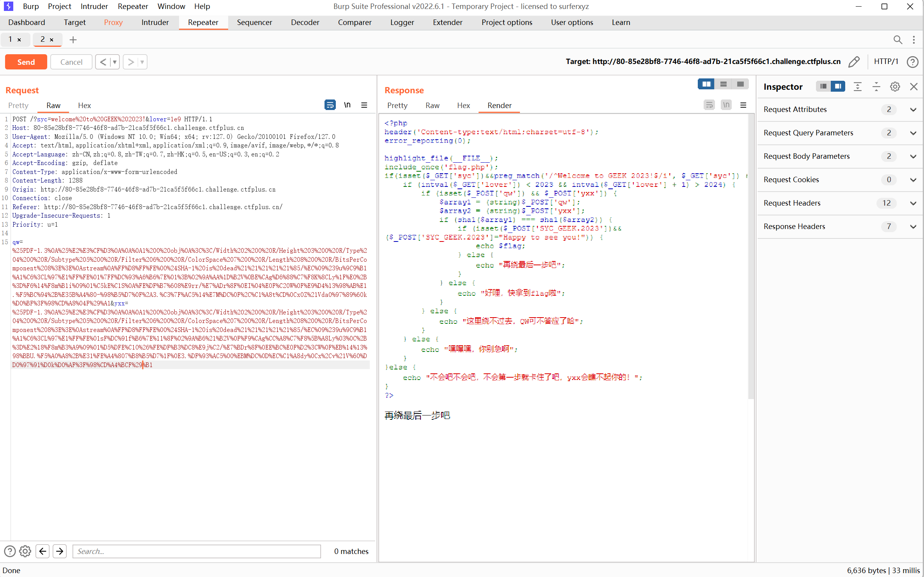Open the User options main tab

tap(572, 22)
